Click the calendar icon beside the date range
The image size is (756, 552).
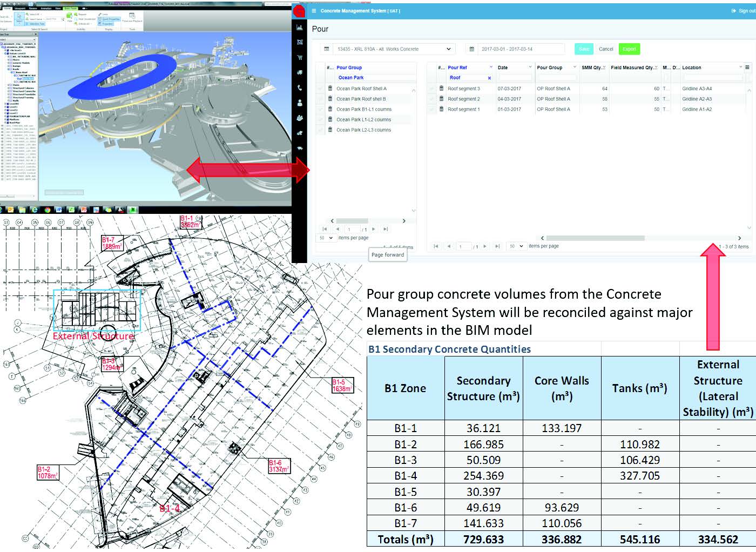click(471, 49)
